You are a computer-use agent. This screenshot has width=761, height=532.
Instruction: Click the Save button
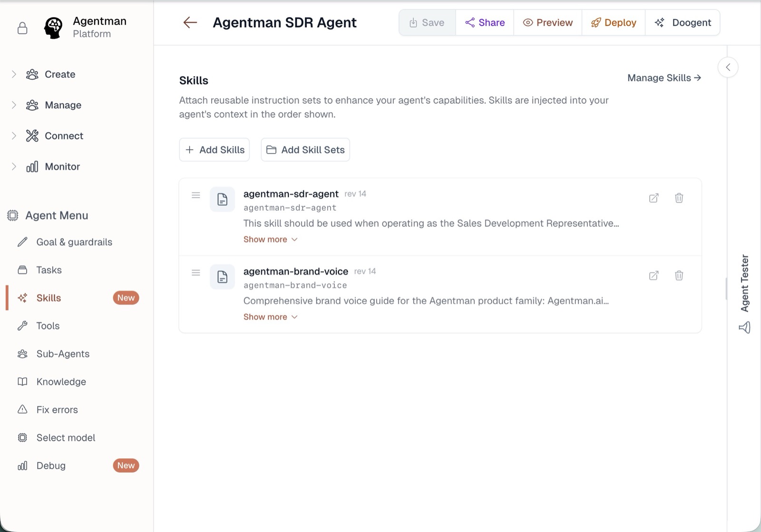(427, 22)
